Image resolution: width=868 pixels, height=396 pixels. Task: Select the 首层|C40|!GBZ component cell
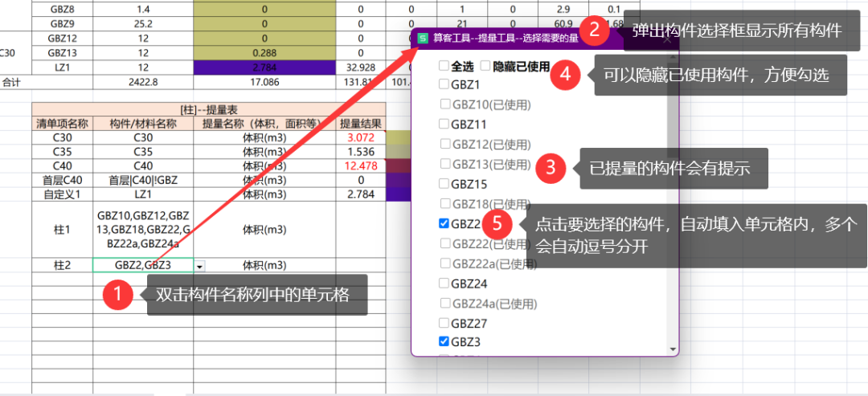[142, 180]
